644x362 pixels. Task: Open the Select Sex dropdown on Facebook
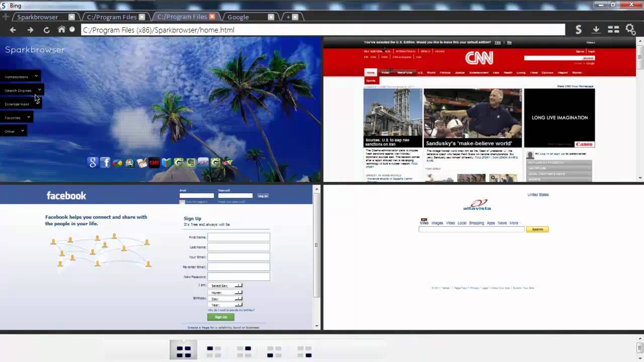(x=225, y=286)
